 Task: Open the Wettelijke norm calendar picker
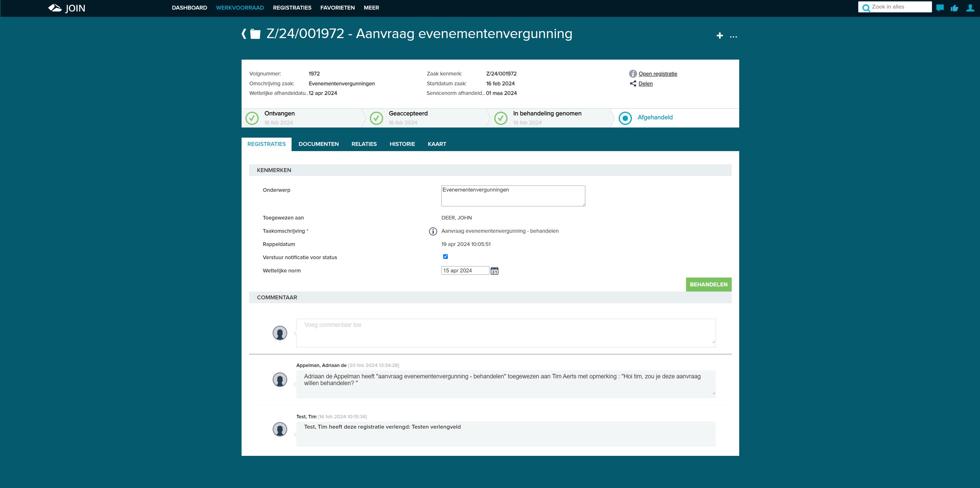[x=494, y=271]
